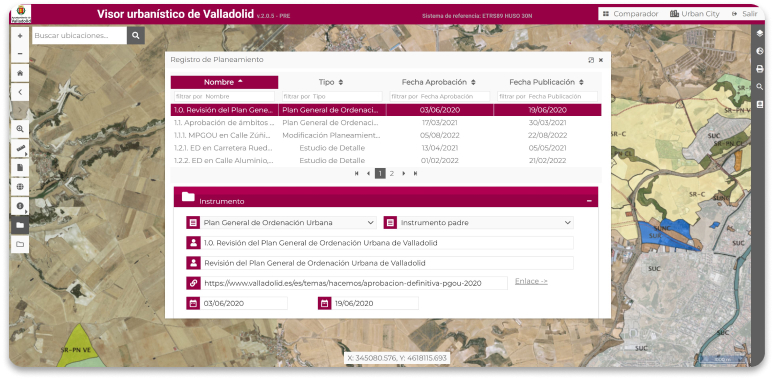Viewport: 773px width, 379px height.
Task: Sort table by Nombre column header
Action: (x=224, y=82)
